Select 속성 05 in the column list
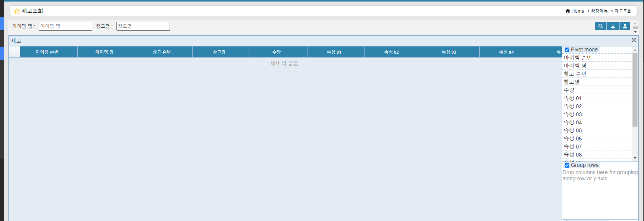This screenshot has height=221, width=644. (x=597, y=130)
